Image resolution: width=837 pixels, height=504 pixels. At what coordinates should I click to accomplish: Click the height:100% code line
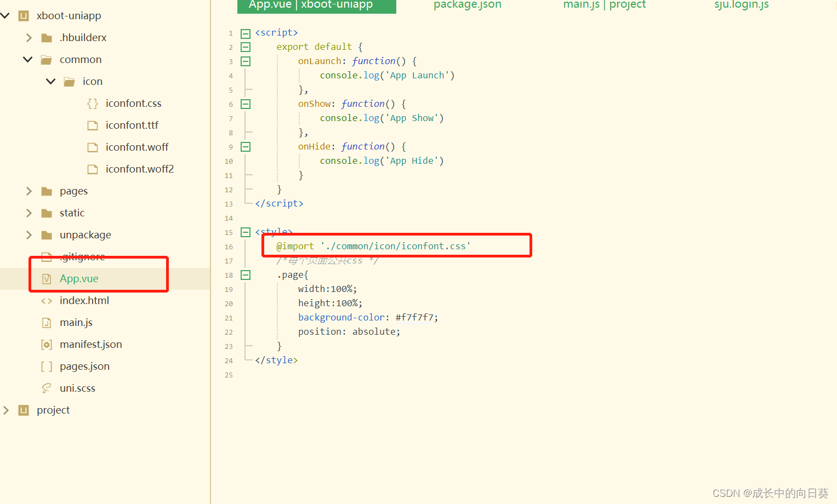pos(330,303)
